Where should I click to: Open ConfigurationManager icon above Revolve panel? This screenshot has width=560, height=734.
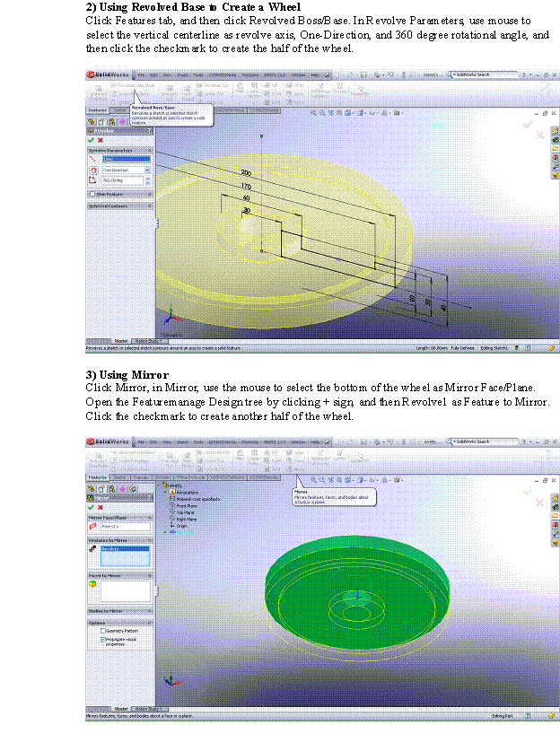(x=111, y=122)
